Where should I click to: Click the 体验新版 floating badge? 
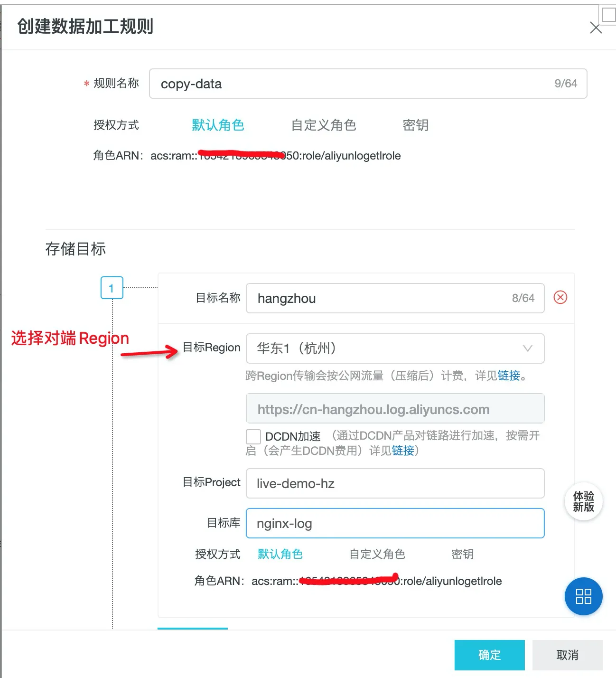[x=583, y=501]
